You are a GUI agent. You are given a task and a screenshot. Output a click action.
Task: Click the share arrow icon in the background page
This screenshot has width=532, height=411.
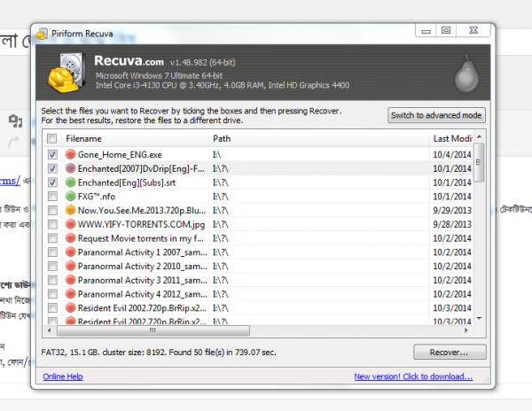pos(13,142)
